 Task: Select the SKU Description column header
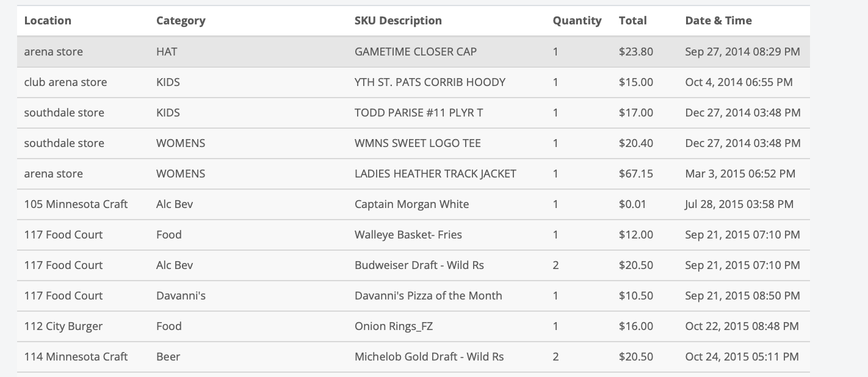coord(398,21)
